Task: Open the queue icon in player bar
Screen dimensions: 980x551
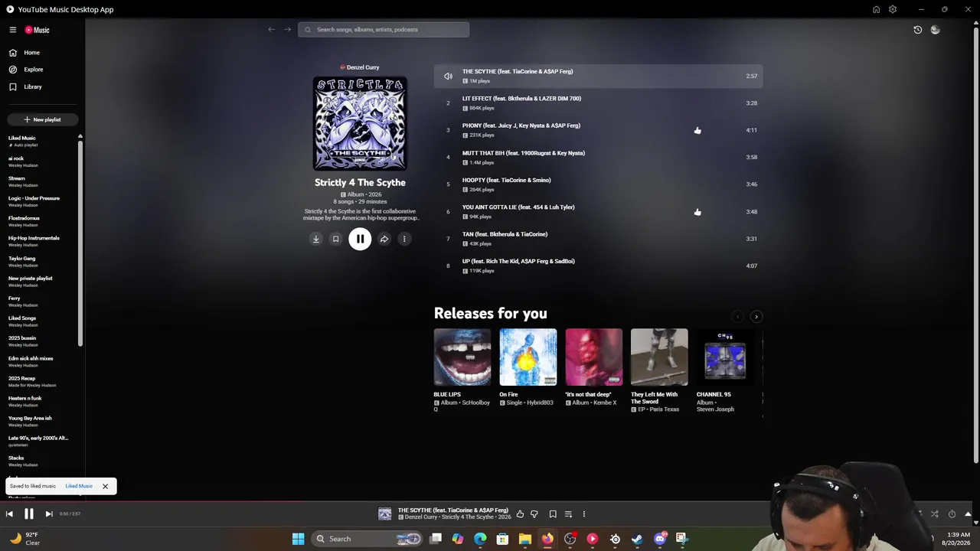Action: (568, 514)
